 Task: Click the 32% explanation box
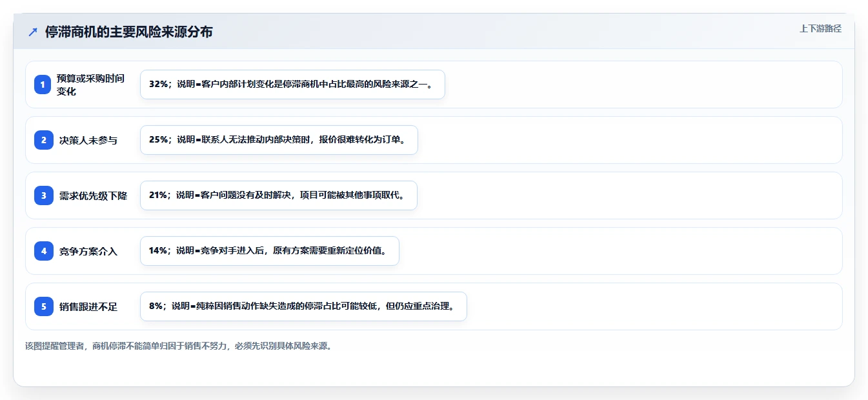coord(292,85)
